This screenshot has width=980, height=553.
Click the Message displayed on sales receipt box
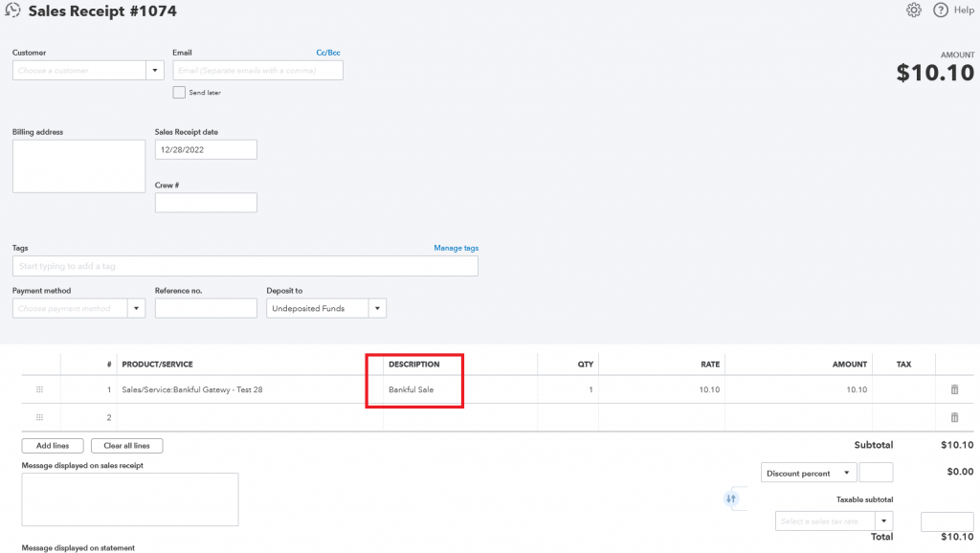tap(130, 499)
